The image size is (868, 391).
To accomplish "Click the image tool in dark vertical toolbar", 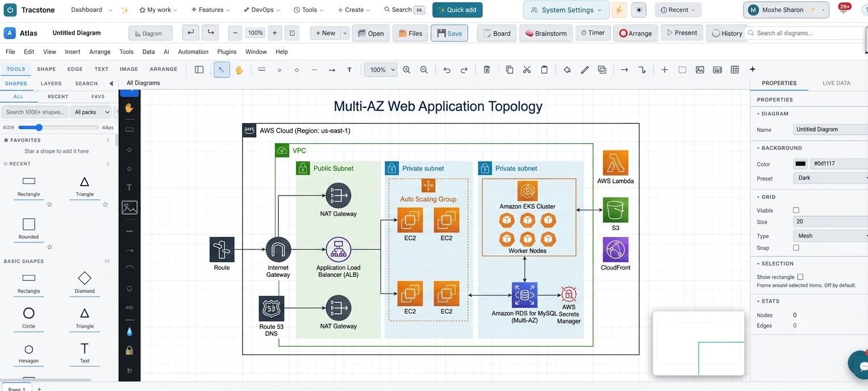I will click(130, 207).
